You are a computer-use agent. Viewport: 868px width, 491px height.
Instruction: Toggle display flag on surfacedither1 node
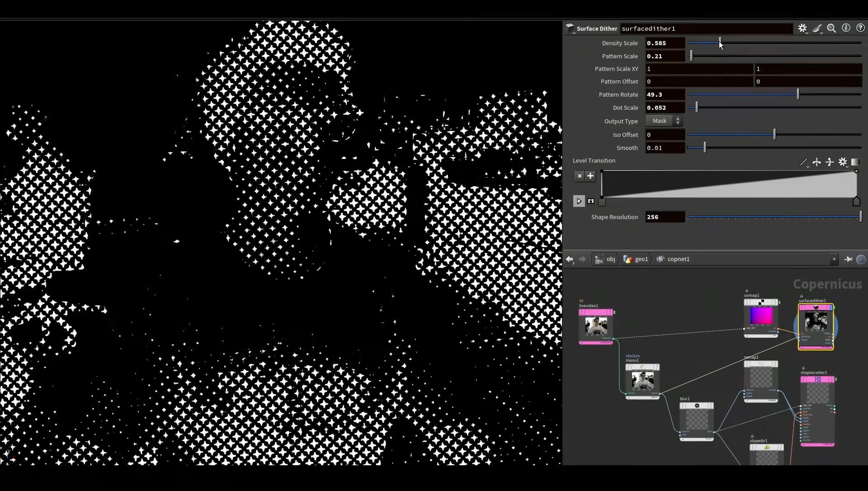tap(834, 307)
